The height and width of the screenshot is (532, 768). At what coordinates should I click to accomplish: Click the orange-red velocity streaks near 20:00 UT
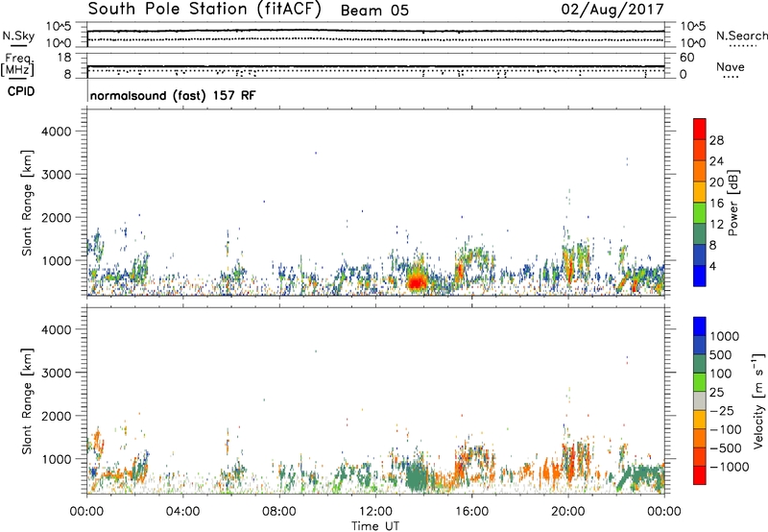pyautogui.click(x=570, y=462)
